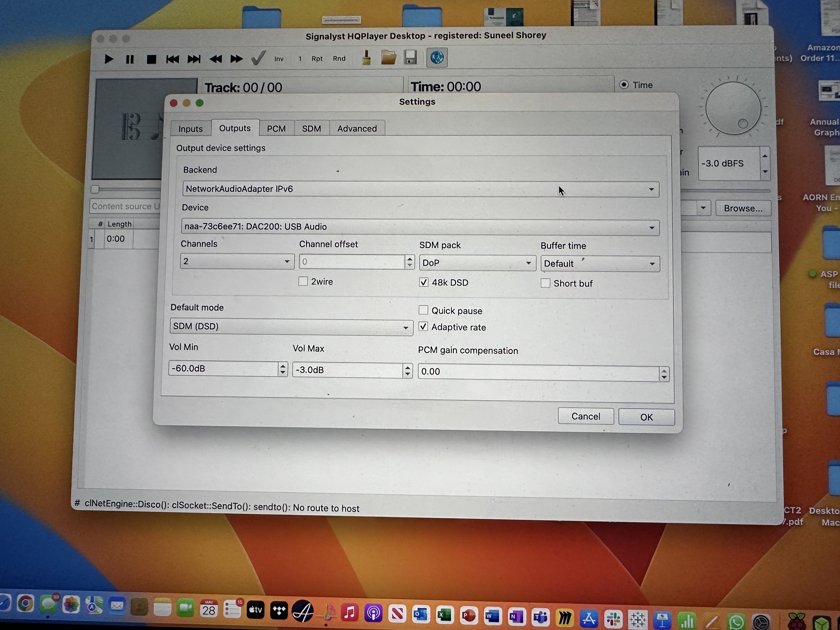
Task: Click the Content source URL field
Action: point(126,206)
